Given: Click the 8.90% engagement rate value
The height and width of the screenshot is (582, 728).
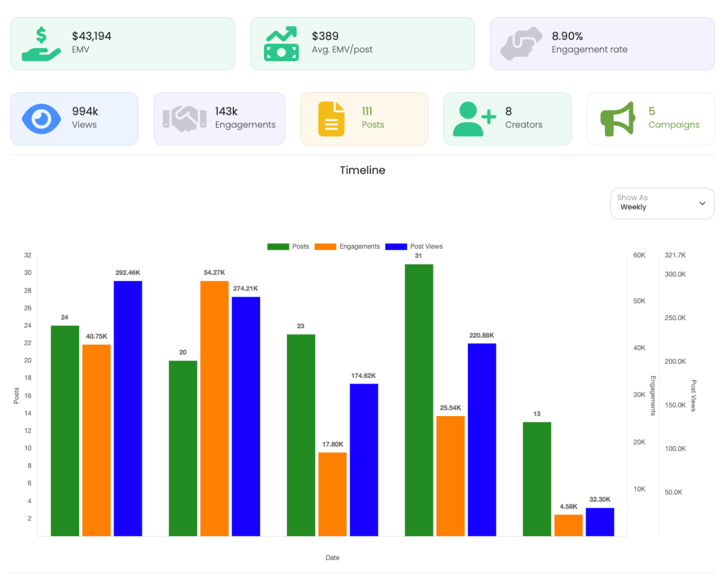Looking at the screenshot, I should [567, 36].
